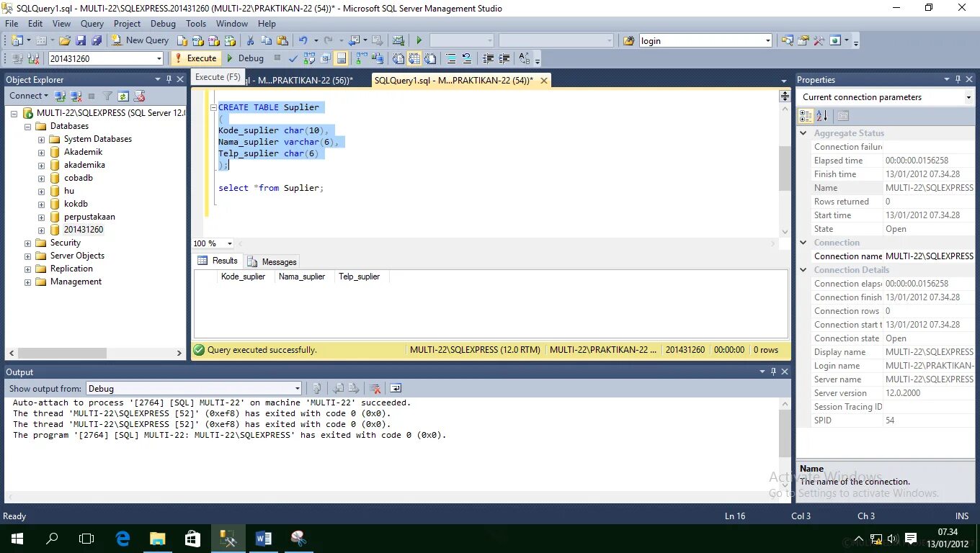Click the Filter funnel icon in Object Explorer
Viewport: 980px width, 553px height.
107,96
